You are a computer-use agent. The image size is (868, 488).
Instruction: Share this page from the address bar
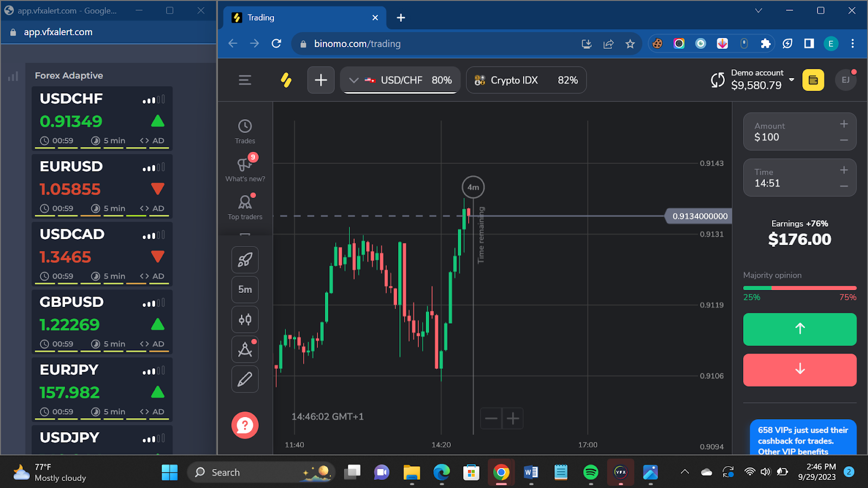(x=608, y=44)
